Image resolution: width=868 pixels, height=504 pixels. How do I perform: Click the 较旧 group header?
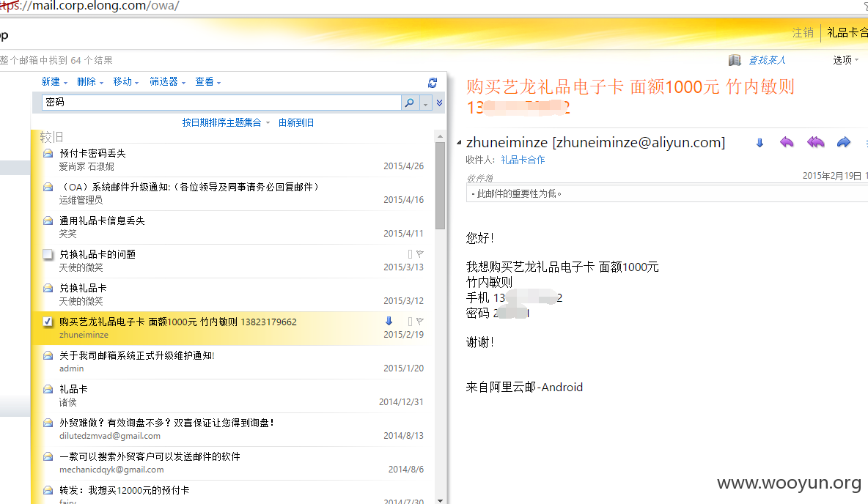pyautogui.click(x=51, y=137)
